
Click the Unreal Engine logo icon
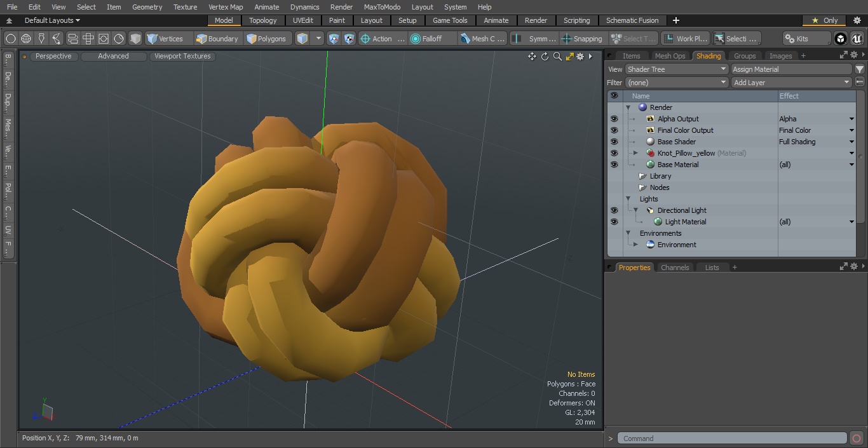tap(857, 39)
